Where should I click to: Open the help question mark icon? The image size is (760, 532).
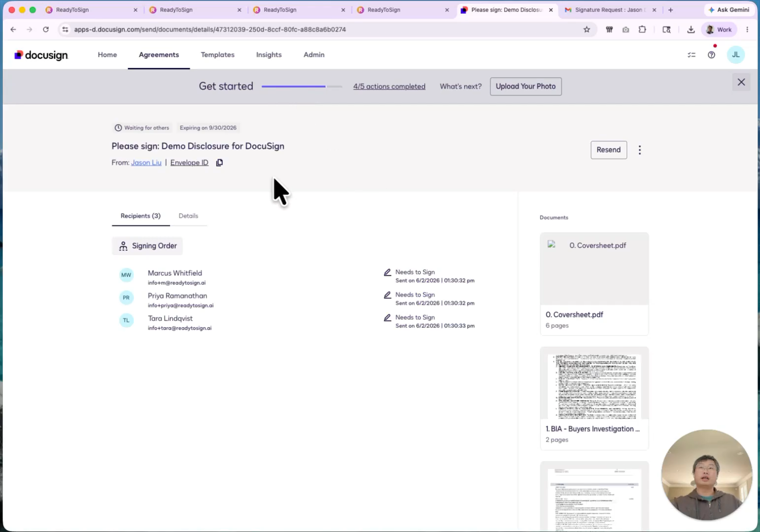(x=711, y=55)
